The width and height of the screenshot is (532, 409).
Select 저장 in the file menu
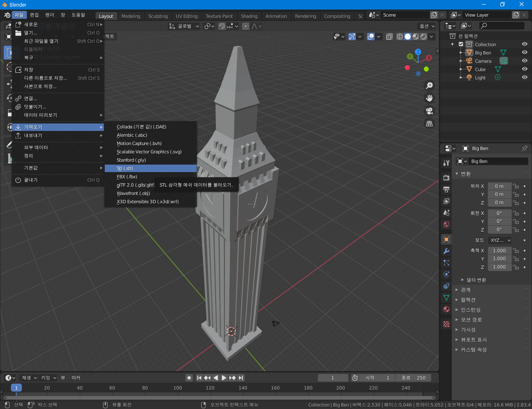(x=58, y=70)
